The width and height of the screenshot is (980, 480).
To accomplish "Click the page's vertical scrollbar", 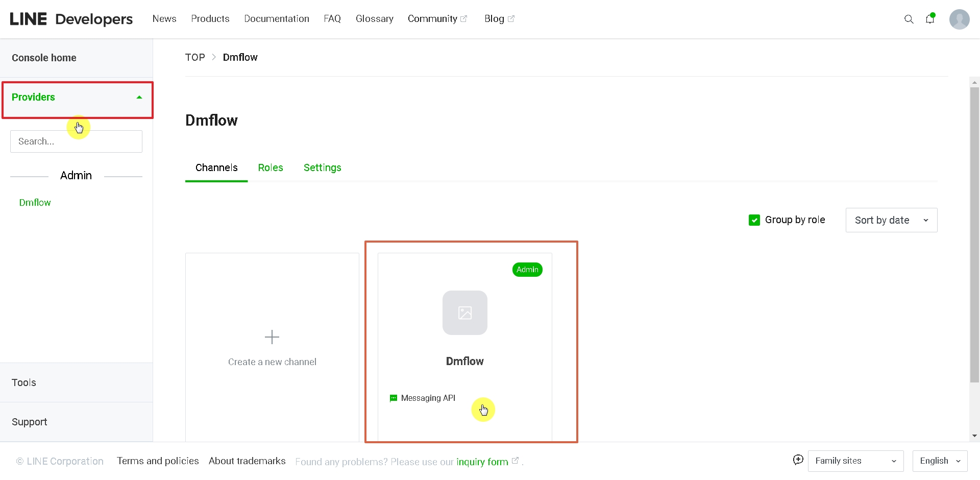I will tap(974, 235).
